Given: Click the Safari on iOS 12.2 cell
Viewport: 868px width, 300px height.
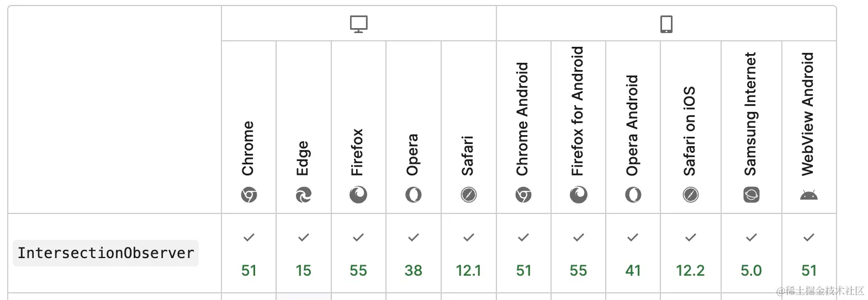Looking at the screenshot, I should tap(690, 254).
